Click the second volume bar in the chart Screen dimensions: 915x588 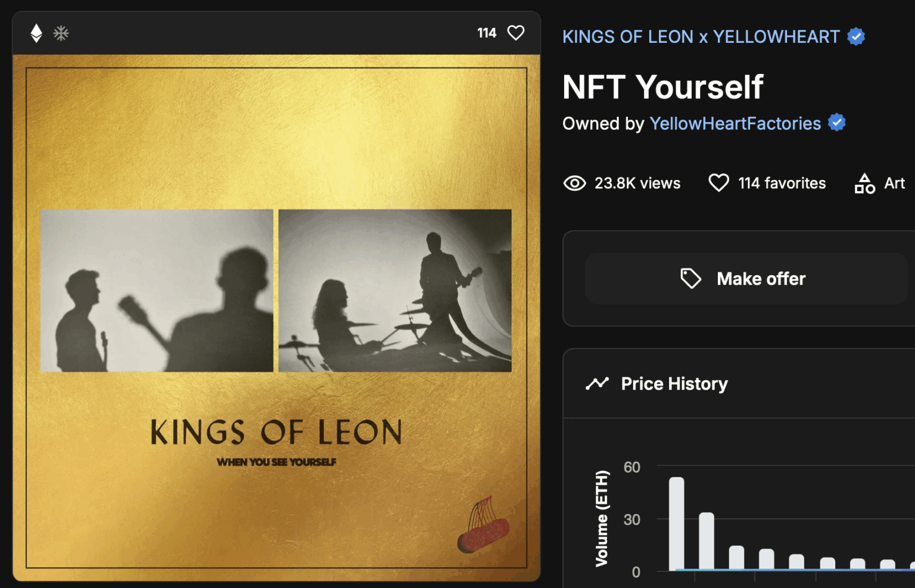coord(707,541)
